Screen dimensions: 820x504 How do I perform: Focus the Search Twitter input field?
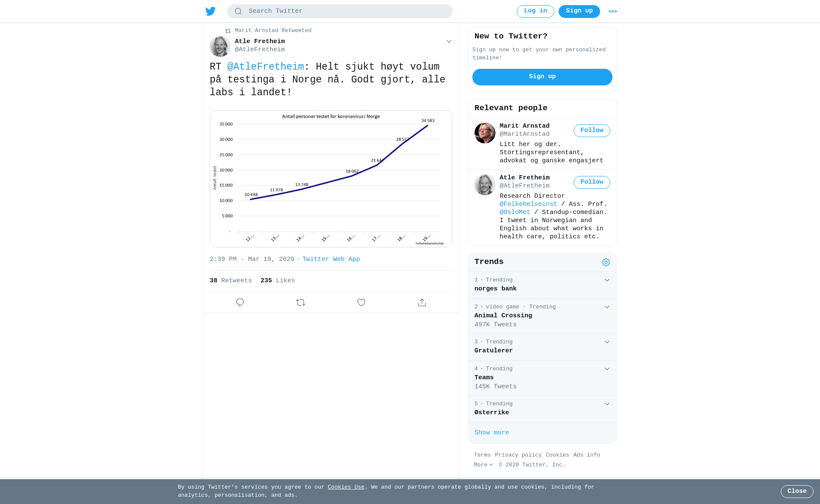(340, 12)
